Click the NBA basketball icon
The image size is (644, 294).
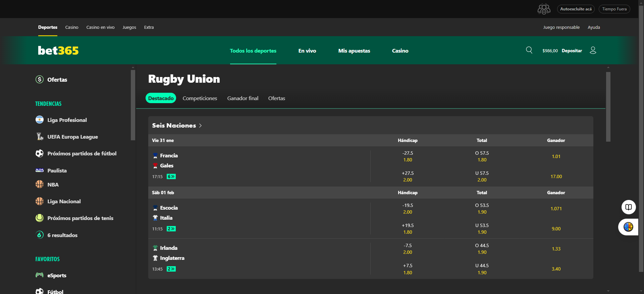pyautogui.click(x=40, y=184)
